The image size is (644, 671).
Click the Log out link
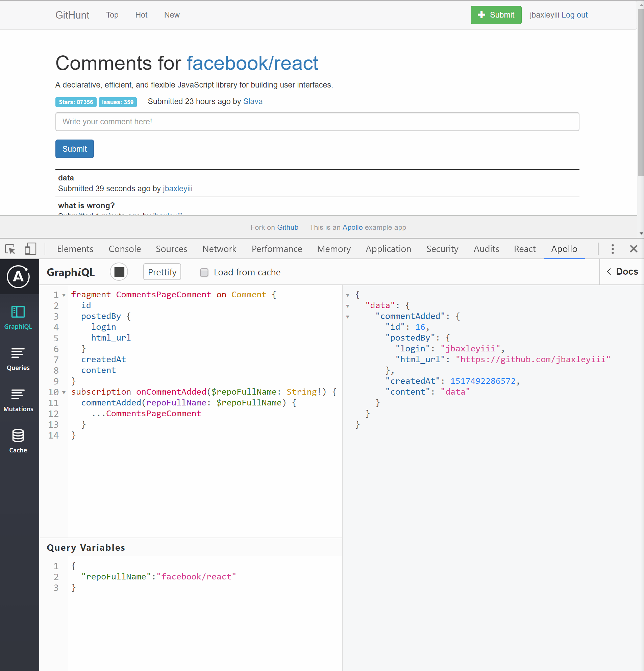click(574, 15)
